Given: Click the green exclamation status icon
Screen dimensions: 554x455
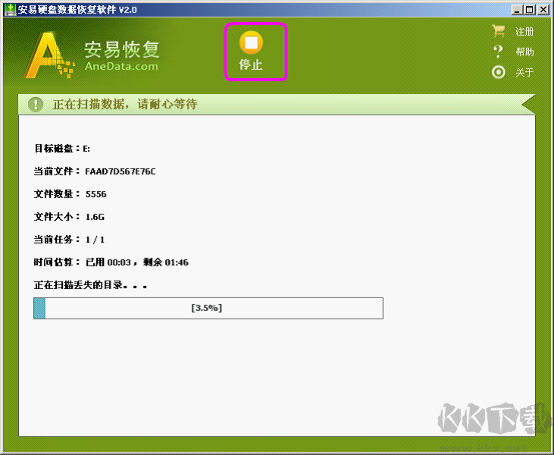Looking at the screenshot, I should (x=36, y=104).
